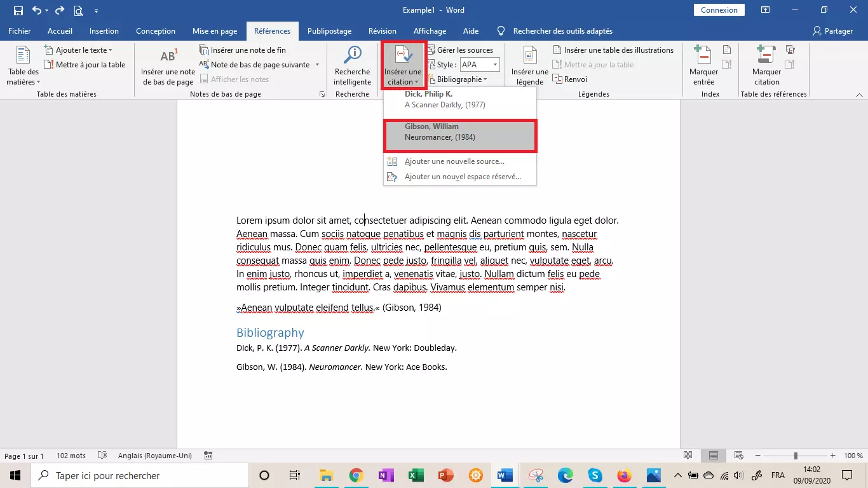Screen dimensions: 868x488
Task: Click the zoom slider handle
Action: 795,456
